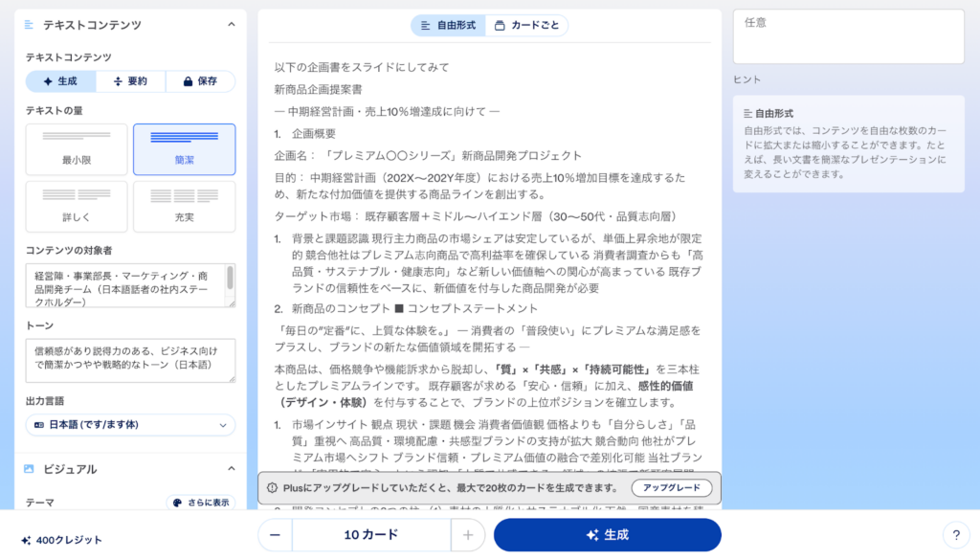Select the 要約 text content mode
The height and width of the screenshot is (560, 980).
click(x=130, y=81)
